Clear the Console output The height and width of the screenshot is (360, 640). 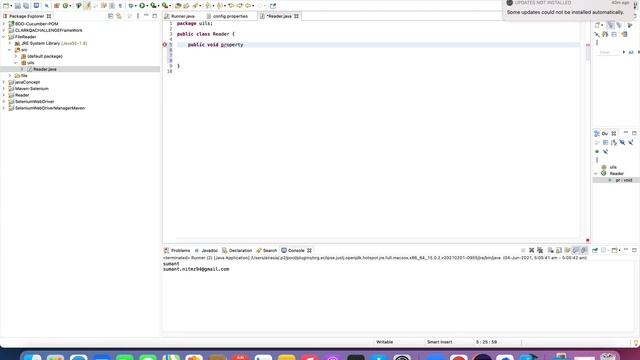(x=551, y=250)
